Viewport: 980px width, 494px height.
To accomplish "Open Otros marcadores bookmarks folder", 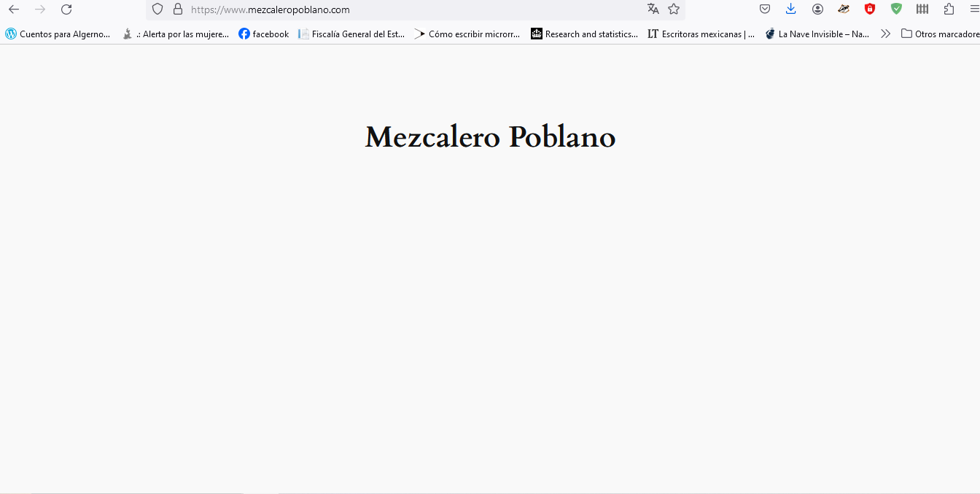I will click(941, 34).
